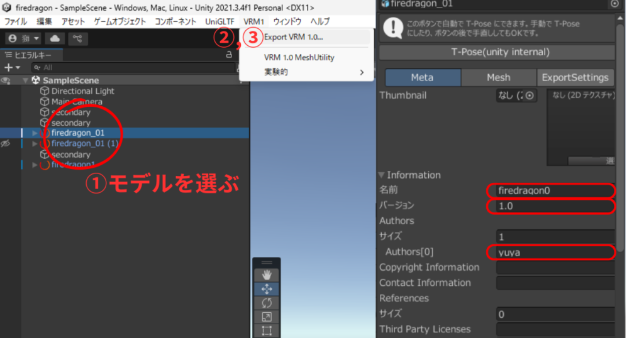Click the Hierarchy search field
The image size is (644, 338).
click(133, 67)
